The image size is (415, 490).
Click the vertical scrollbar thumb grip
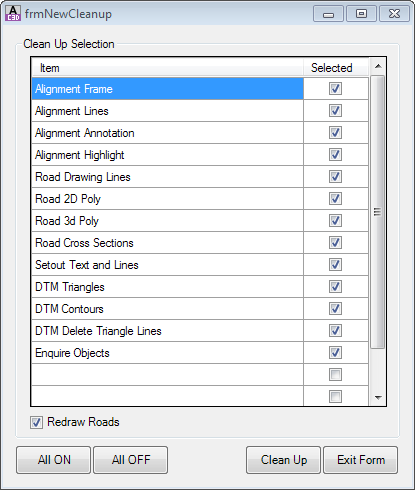(377, 212)
